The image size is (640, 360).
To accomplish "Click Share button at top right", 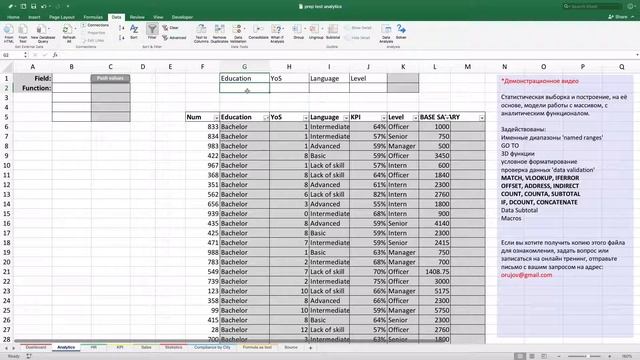I will pos(618,17).
